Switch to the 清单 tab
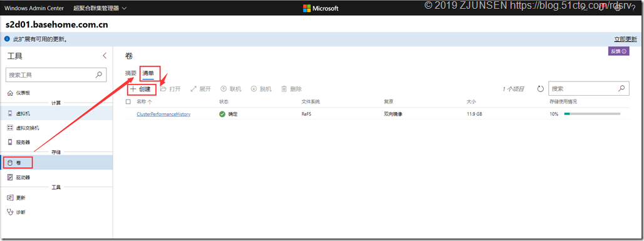Screen dimensions: 644x241 148,73
